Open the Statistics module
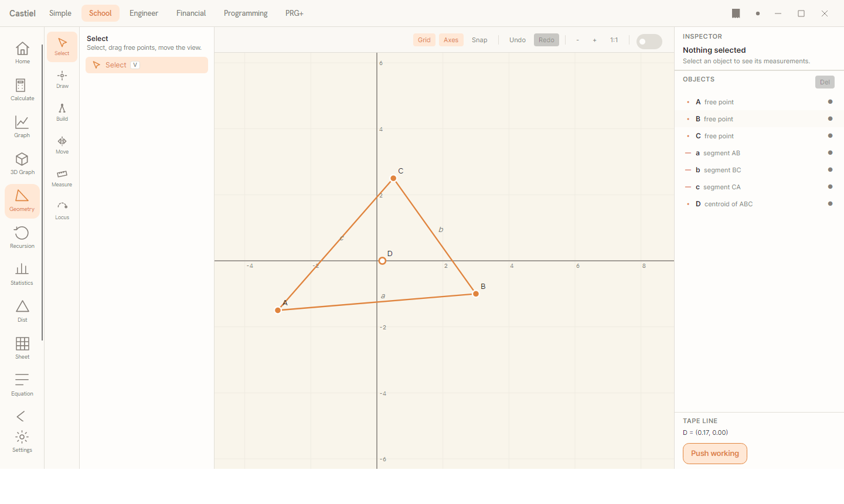 coord(22,274)
